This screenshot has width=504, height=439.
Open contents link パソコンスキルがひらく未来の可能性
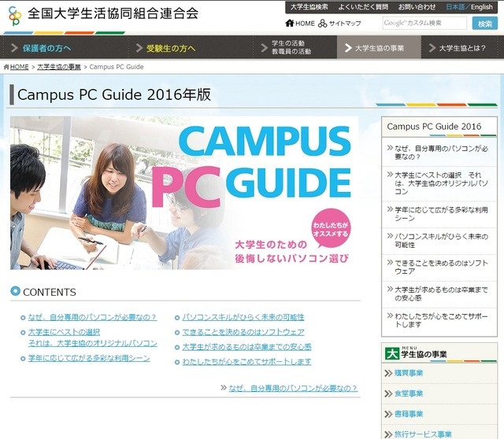[x=243, y=317]
